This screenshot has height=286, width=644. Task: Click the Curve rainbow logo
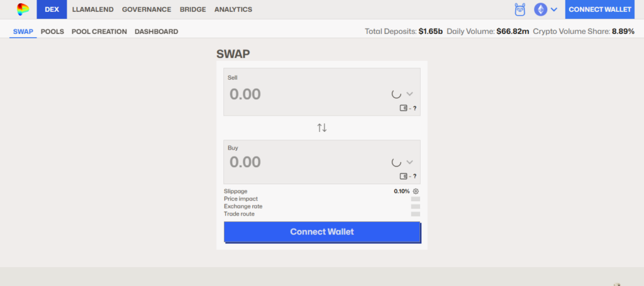coord(23,9)
